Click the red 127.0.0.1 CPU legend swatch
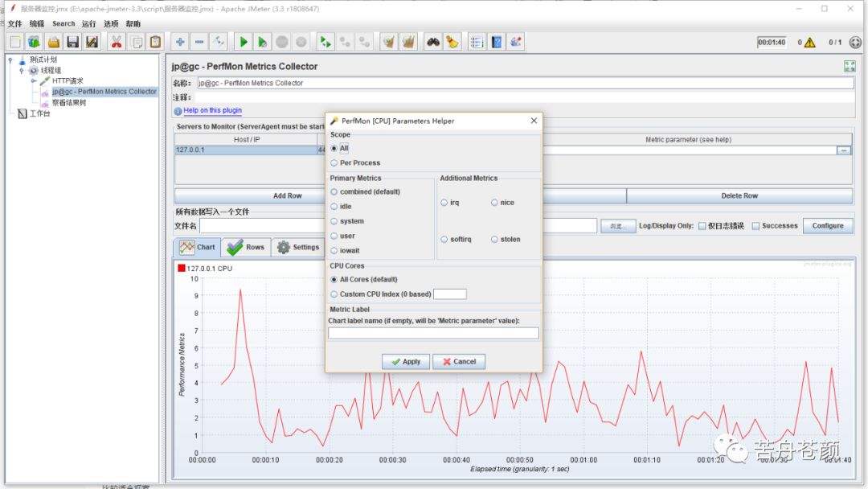868x489 pixels. [182, 268]
